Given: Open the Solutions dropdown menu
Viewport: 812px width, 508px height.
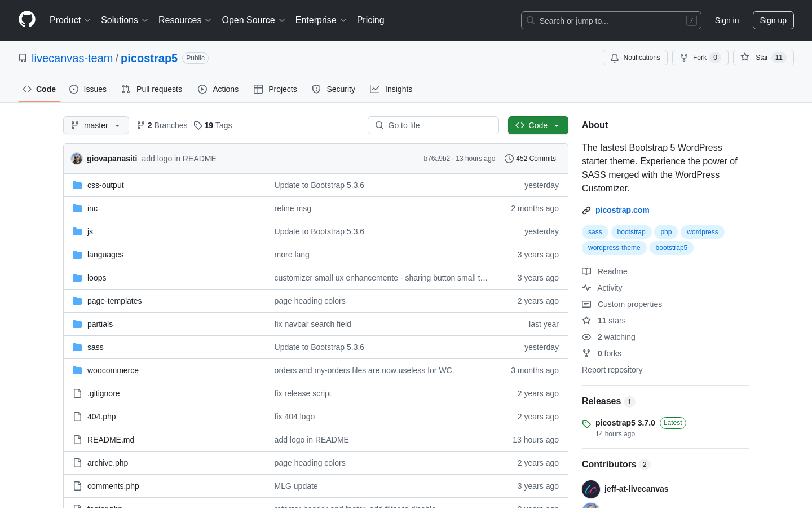Looking at the screenshot, I should click(125, 20).
